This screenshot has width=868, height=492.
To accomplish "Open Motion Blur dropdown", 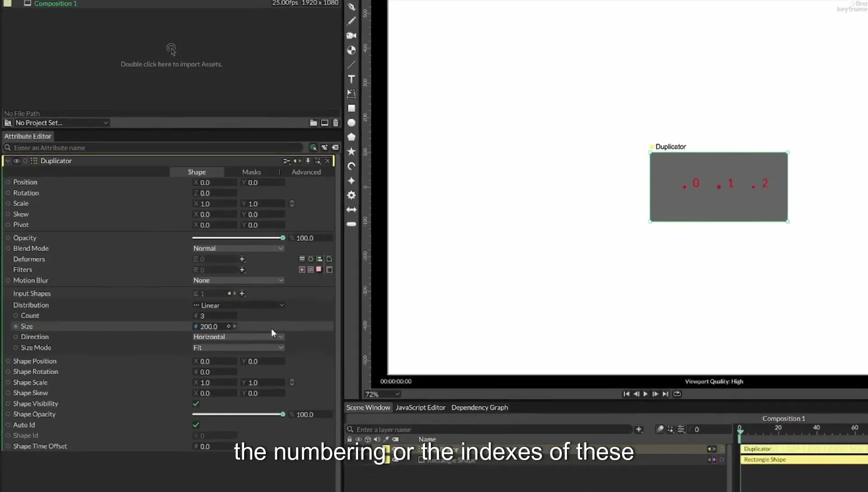I will pos(238,280).
